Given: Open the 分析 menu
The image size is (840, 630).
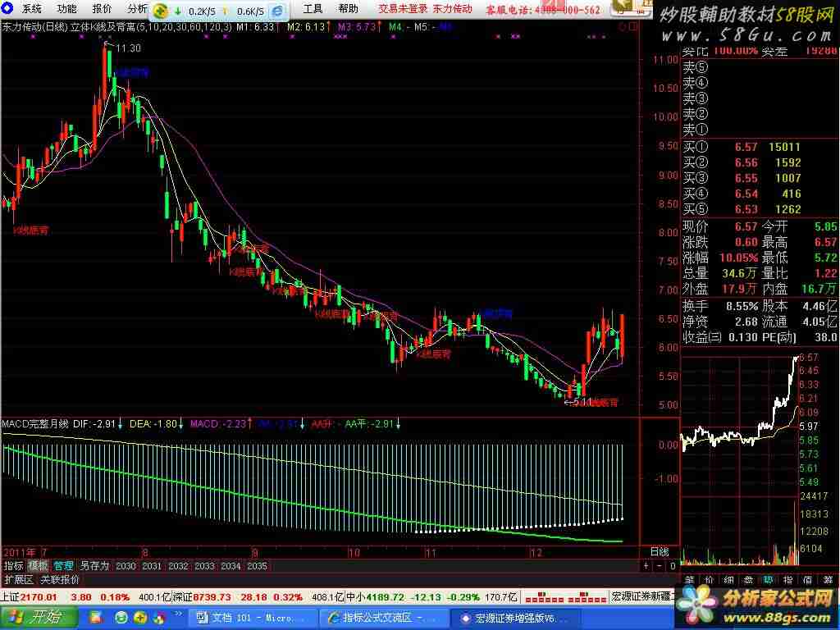Looking at the screenshot, I should point(137,8).
